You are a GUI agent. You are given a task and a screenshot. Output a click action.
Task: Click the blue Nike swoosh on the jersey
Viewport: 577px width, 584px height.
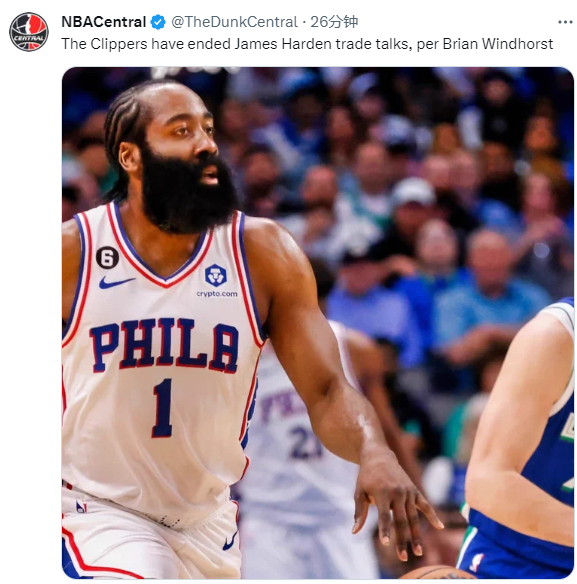coord(117,282)
